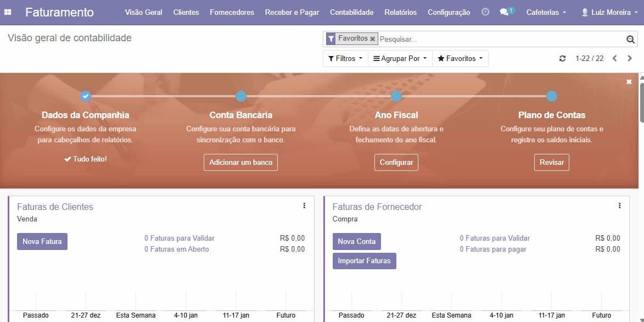Open the Favoritos dropdown
The width and height of the screenshot is (644, 322).
(460, 59)
